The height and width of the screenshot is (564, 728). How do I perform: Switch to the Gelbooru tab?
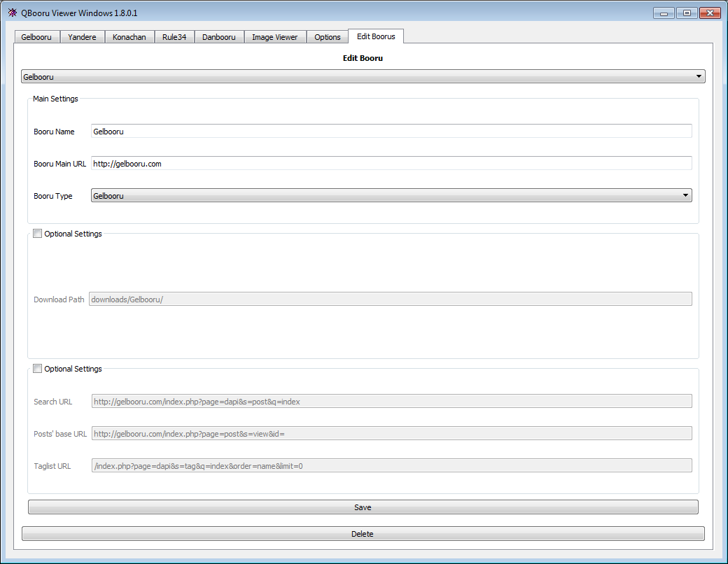36,36
